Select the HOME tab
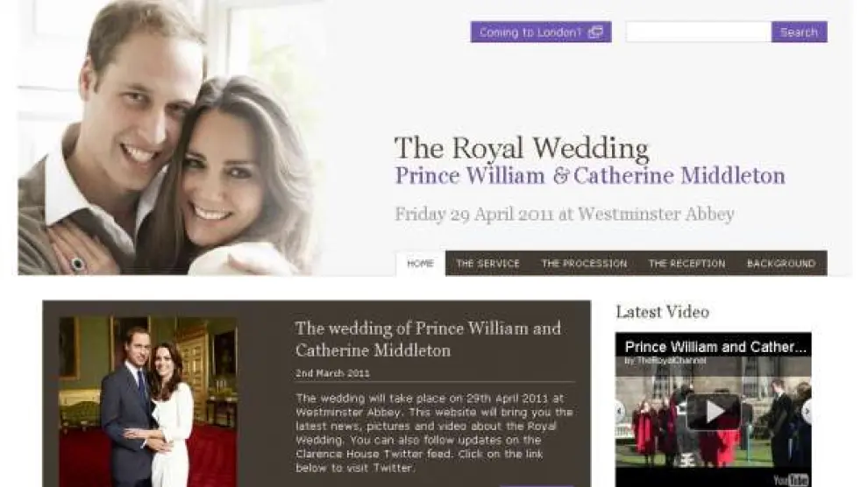 click(x=420, y=263)
